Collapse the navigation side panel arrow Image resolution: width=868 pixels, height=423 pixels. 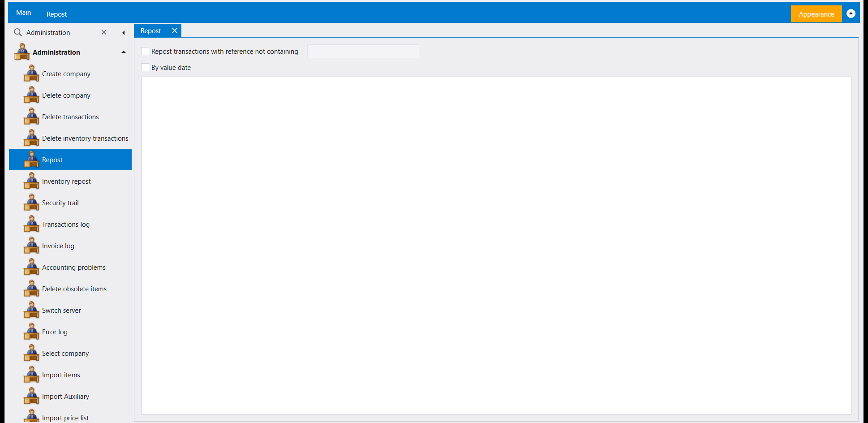[x=123, y=33]
